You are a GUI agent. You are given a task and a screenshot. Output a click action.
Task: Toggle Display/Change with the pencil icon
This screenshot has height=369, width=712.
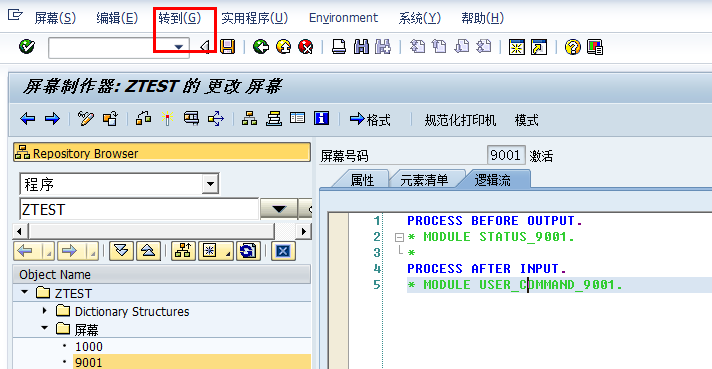(x=85, y=119)
